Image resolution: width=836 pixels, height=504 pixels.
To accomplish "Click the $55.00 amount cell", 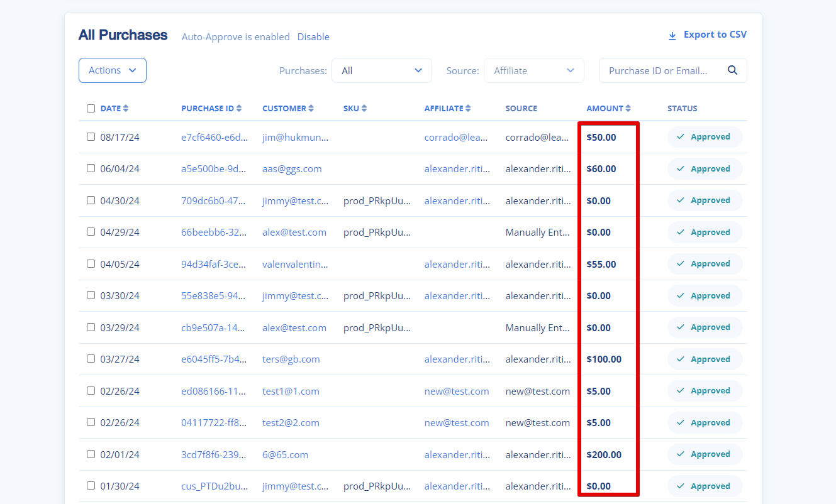I will click(x=601, y=264).
